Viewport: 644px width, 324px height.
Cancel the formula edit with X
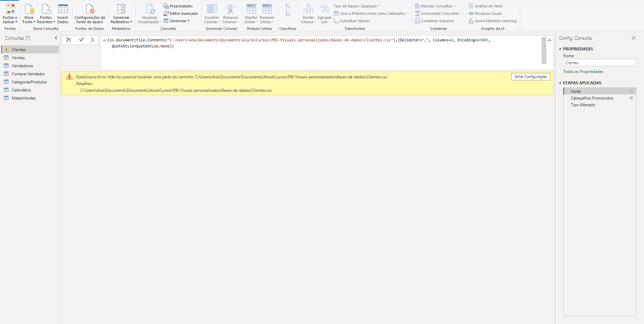(69, 40)
